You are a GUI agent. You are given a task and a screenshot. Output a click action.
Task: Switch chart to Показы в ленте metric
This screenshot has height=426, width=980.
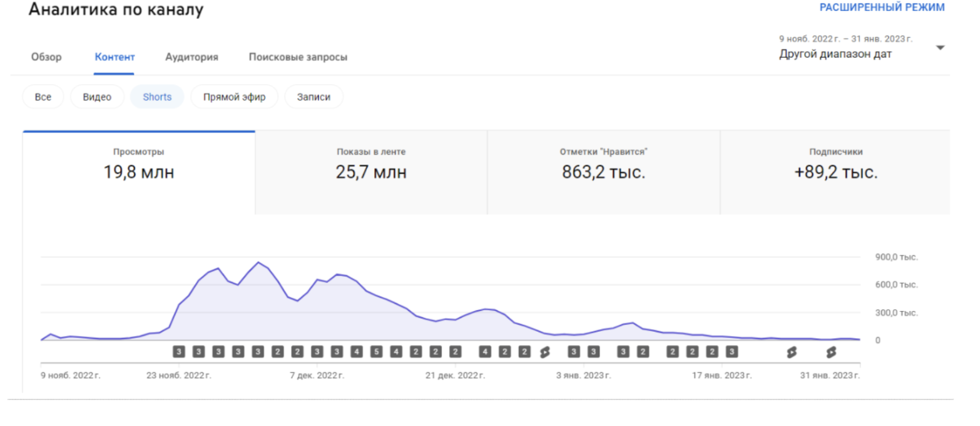point(371,172)
